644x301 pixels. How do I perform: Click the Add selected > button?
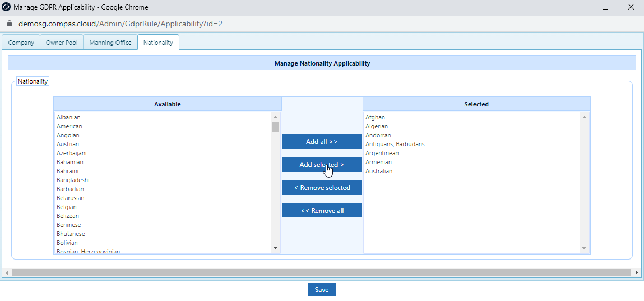[322, 165]
